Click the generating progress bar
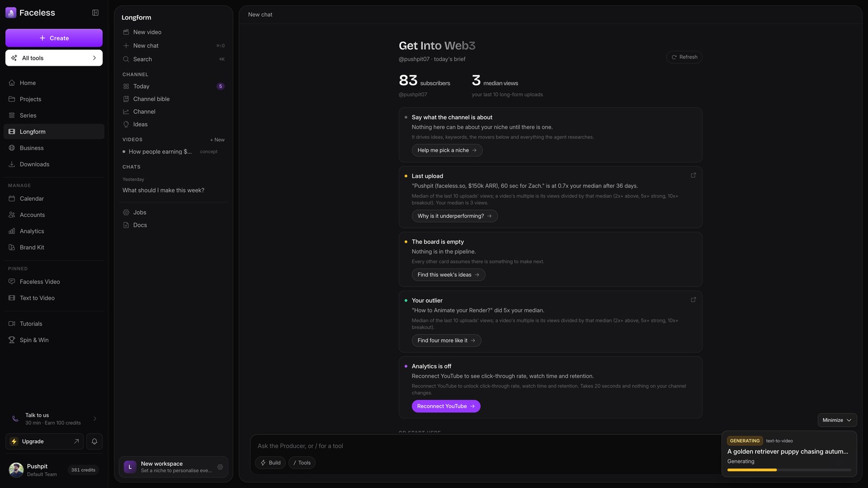868x488 pixels. pyautogui.click(x=789, y=470)
